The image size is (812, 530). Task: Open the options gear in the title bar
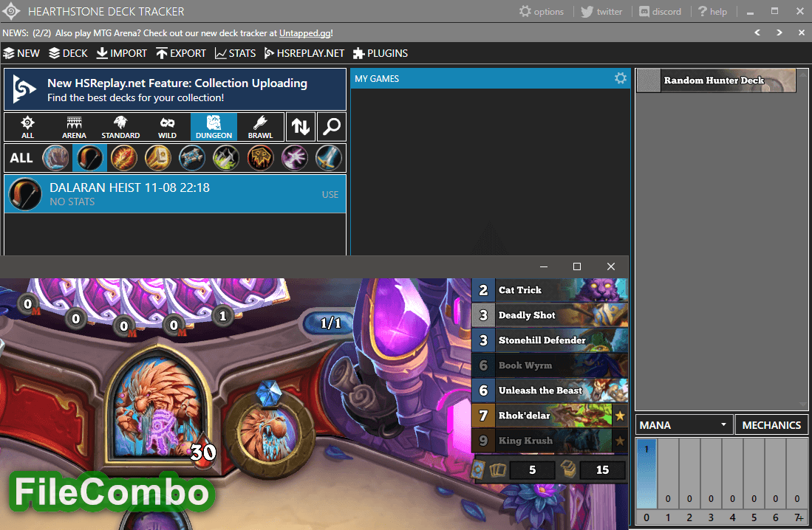coord(541,11)
